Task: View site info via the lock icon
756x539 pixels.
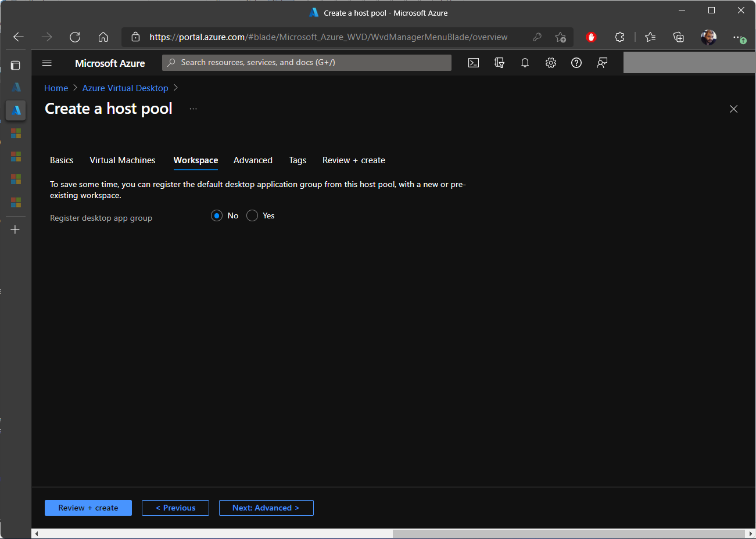Action: (x=135, y=37)
